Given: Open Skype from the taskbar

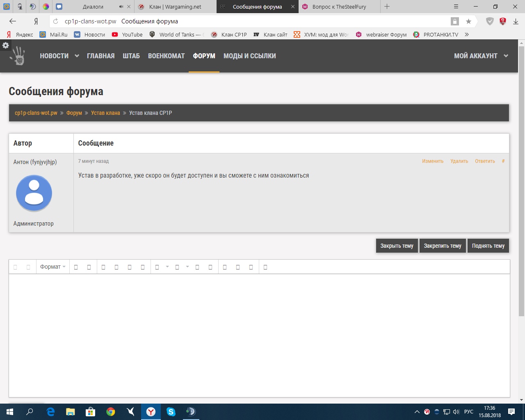Looking at the screenshot, I should coord(171,412).
